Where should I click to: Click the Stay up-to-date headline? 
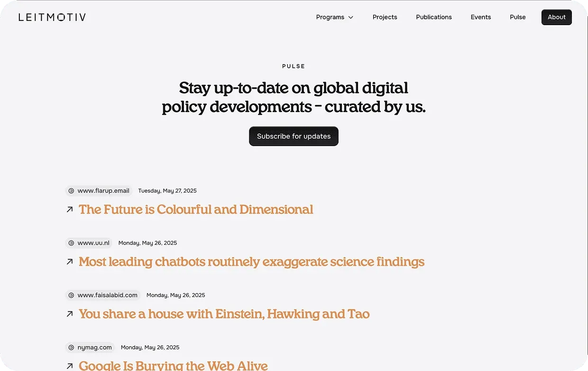294,97
